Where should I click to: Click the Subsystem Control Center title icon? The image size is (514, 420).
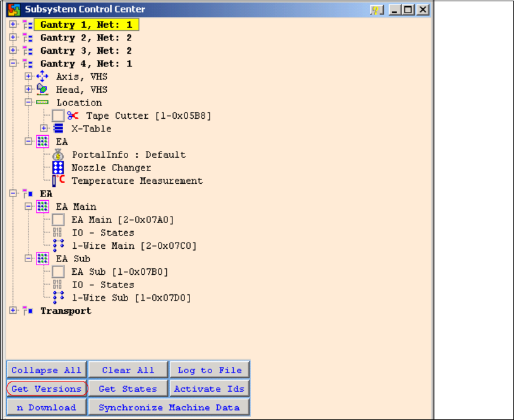pos(14,9)
